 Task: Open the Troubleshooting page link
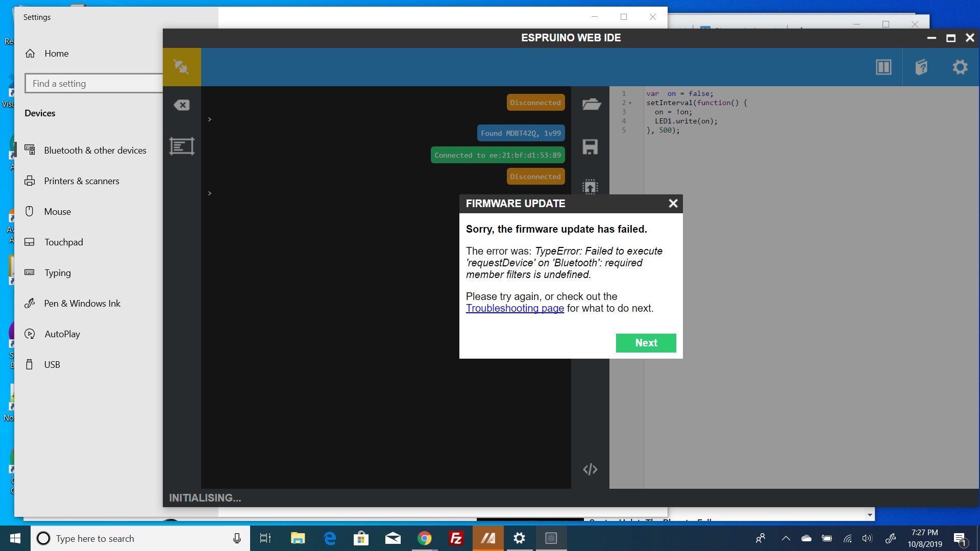(514, 308)
